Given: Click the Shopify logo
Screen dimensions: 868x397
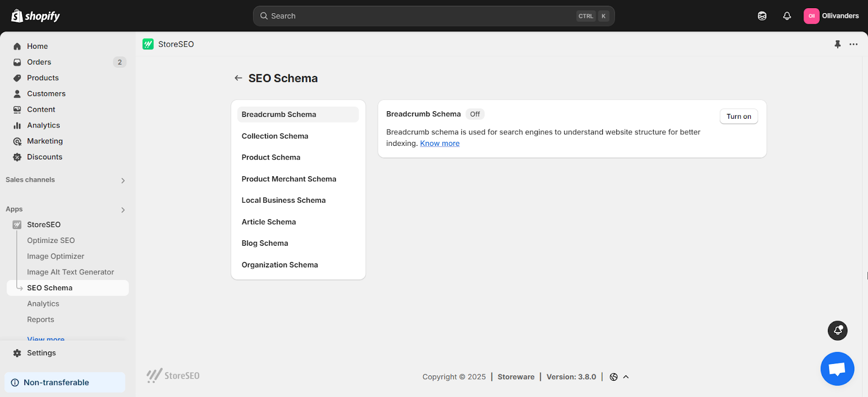Looking at the screenshot, I should pos(36,16).
